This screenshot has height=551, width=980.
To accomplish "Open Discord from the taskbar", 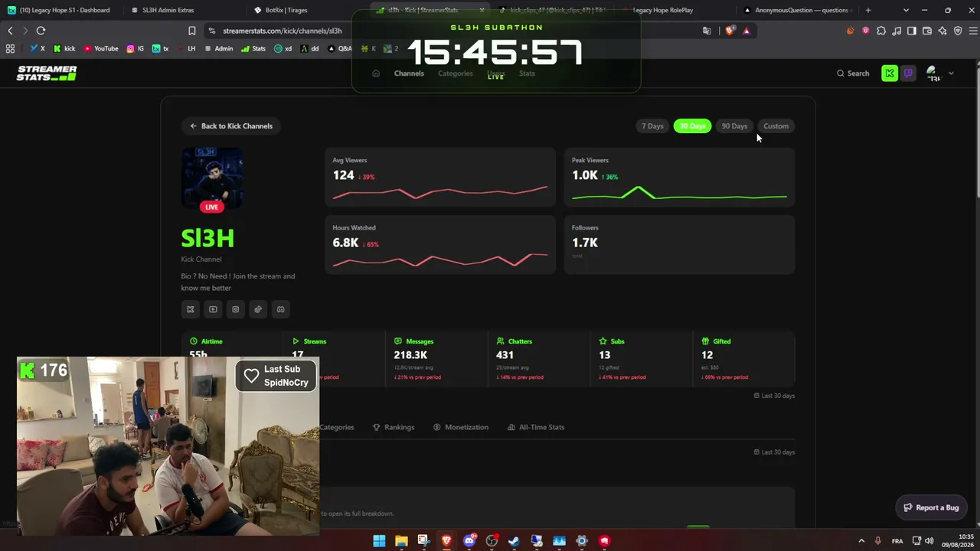I will point(469,541).
